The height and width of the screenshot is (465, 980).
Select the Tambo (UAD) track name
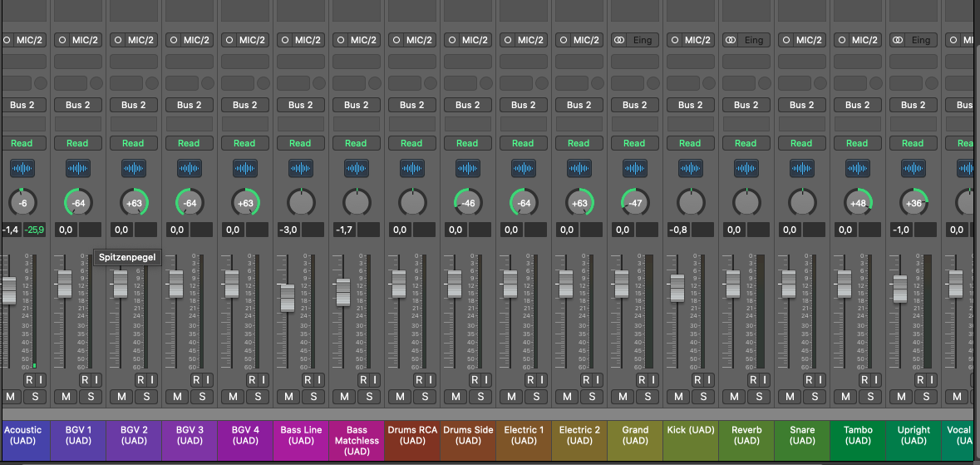pyautogui.click(x=858, y=435)
